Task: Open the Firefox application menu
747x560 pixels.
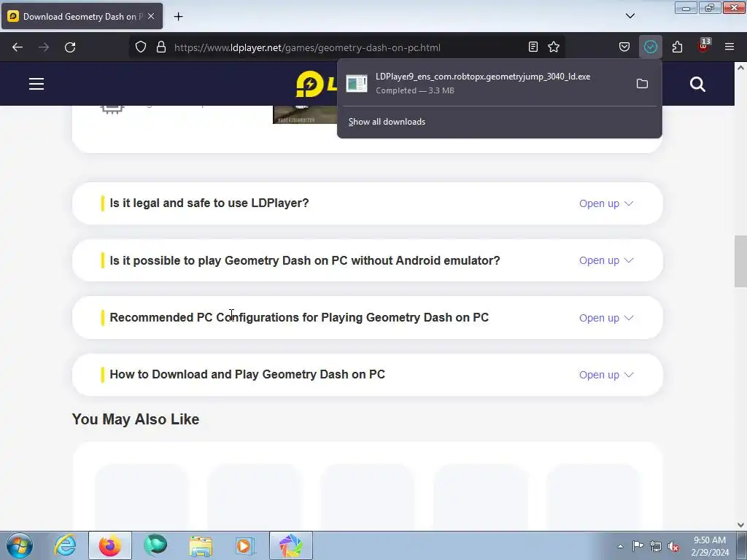Action: [x=729, y=47]
